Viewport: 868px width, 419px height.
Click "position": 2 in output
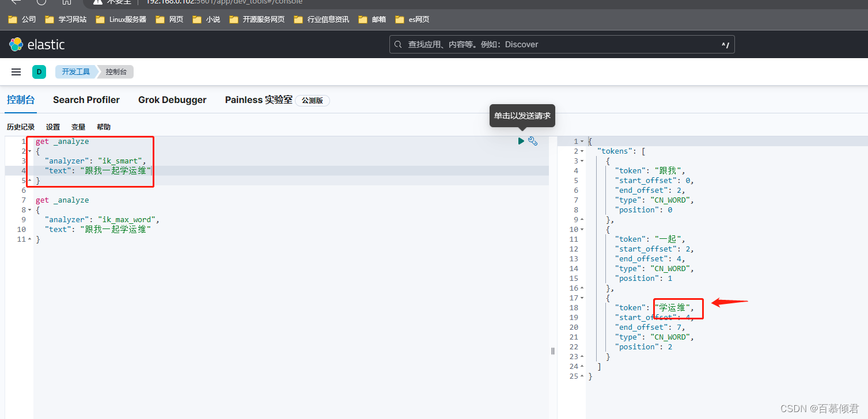tap(644, 347)
